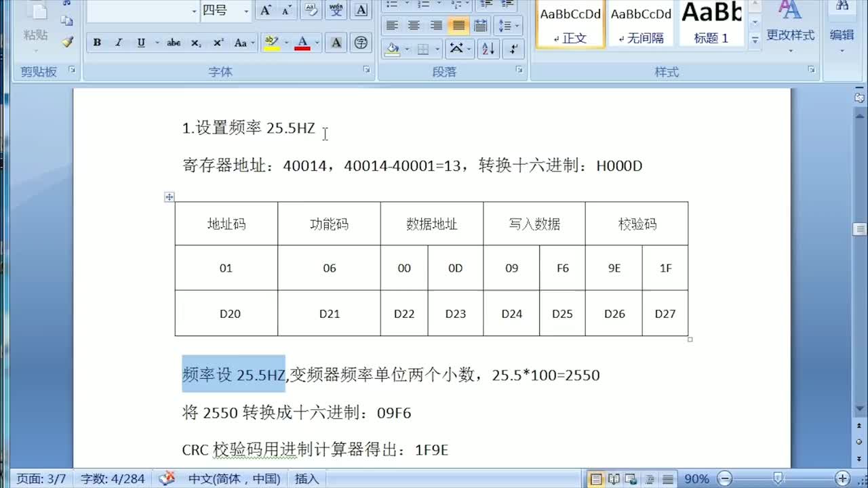Click the Copy icon in the clipboard group
The height and width of the screenshot is (488, 868).
67,21
